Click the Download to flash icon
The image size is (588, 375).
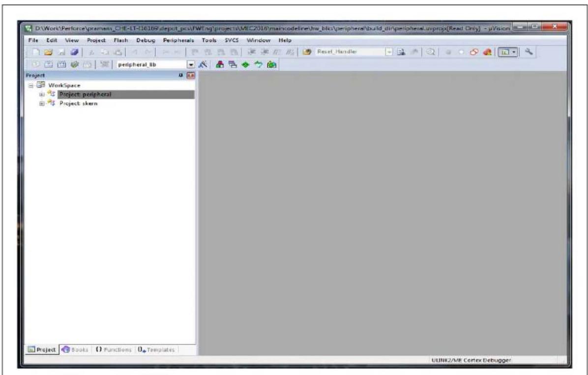104,64
